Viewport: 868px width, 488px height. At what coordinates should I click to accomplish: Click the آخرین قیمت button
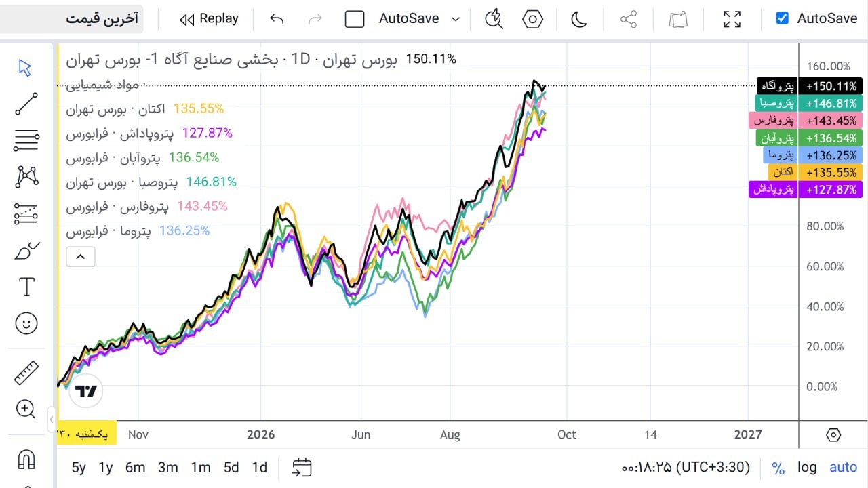pos(73,18)
